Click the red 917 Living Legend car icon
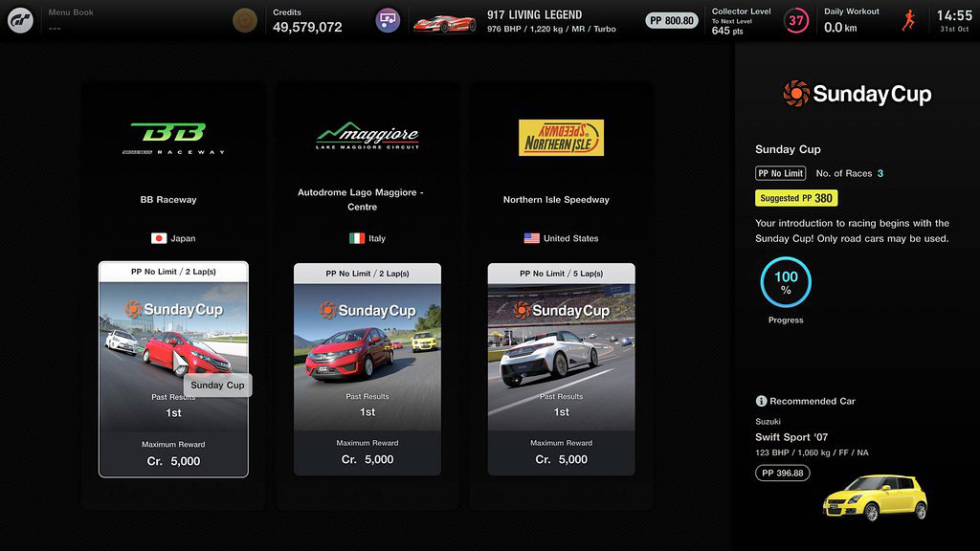The width and height of the screenshot is (980, 551). 444,21
